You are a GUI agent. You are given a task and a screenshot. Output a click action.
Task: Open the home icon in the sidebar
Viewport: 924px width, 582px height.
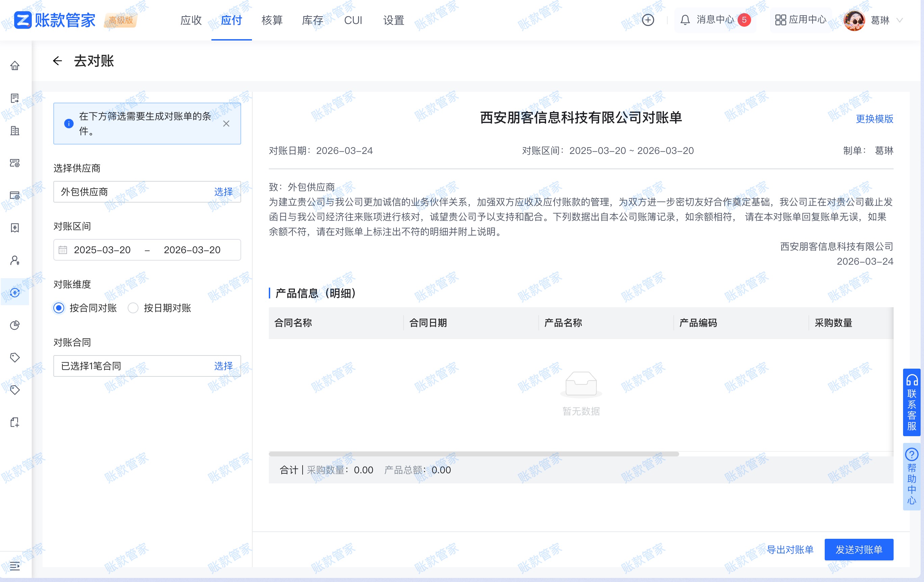point(15,65)
